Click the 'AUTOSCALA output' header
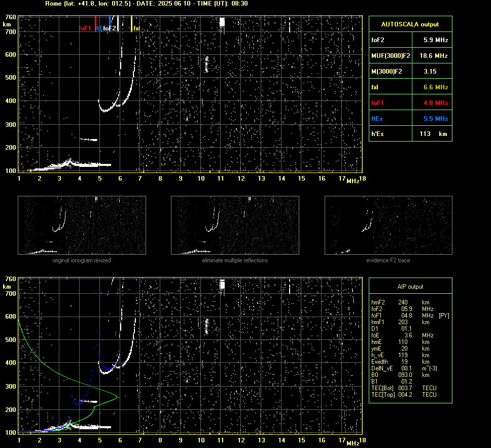 pos(410,24)
